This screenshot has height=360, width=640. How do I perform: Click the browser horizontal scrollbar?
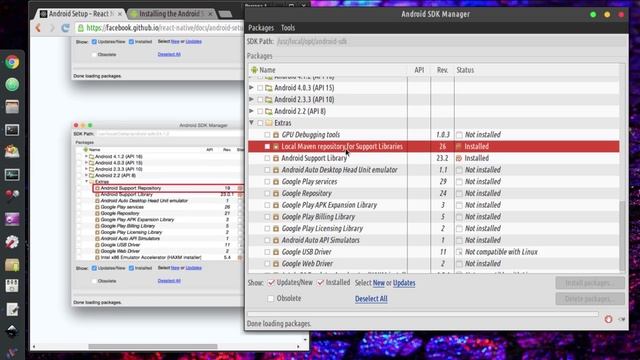(153, 347)
